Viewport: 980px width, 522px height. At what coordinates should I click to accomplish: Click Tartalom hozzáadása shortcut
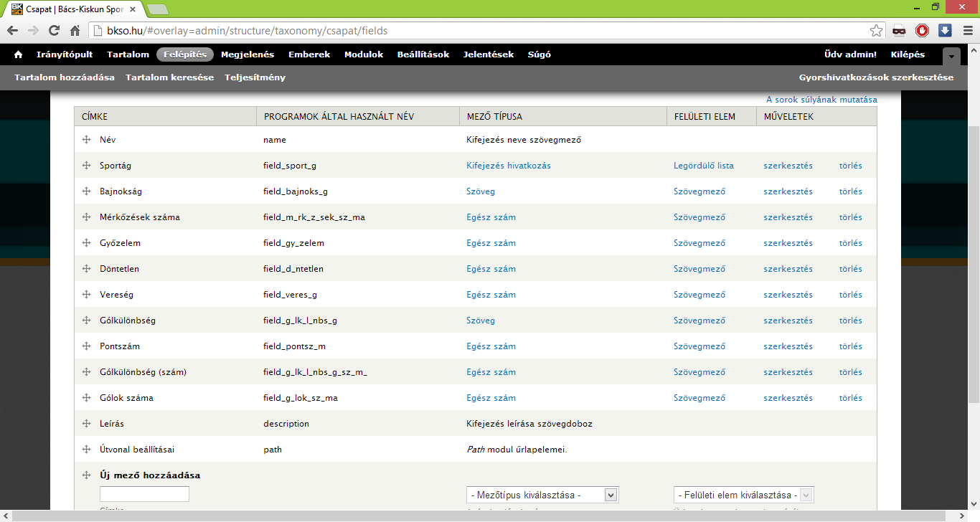(x=65, y=77)
